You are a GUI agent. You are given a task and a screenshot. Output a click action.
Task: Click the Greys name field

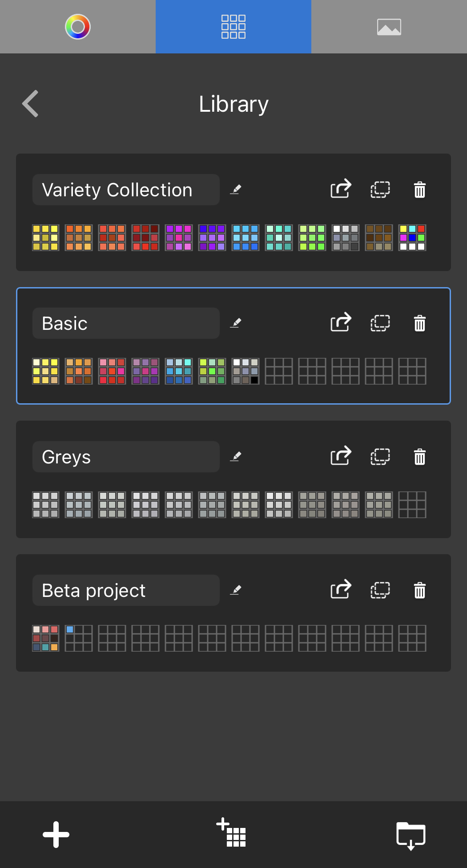click(126, 457)
